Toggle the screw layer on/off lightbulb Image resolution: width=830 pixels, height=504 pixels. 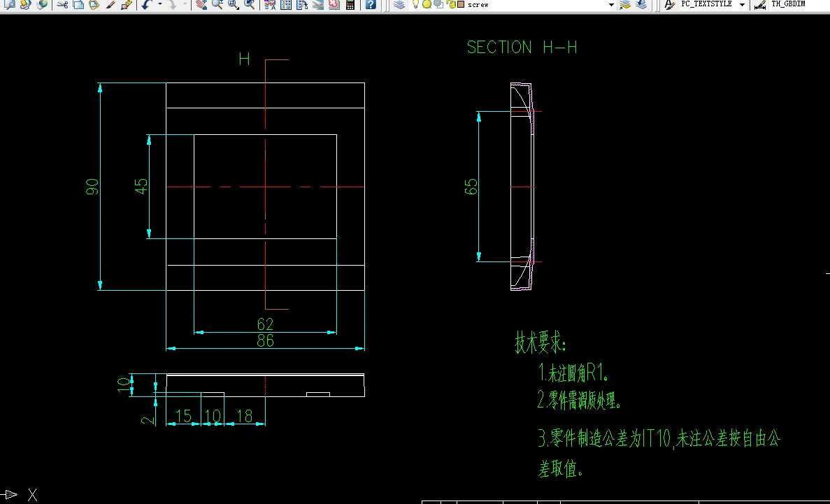(x=415, y=4)
